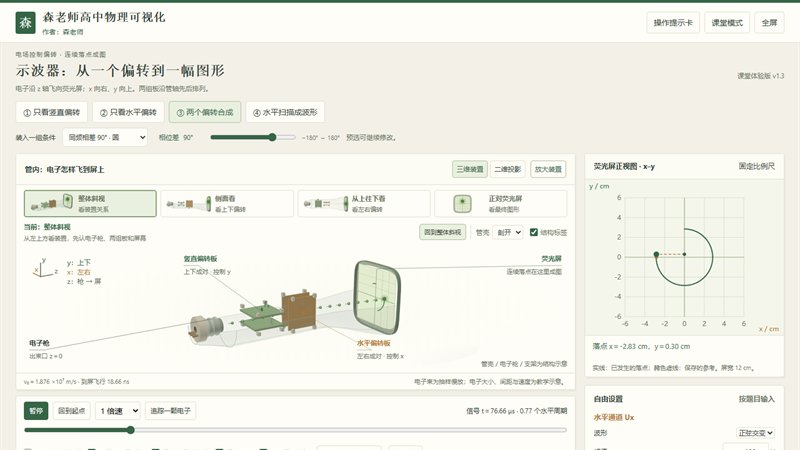Screen dimensions: 800x450
Task: Click the 当前: 整体斜视 status text
Action: point(47,227)
